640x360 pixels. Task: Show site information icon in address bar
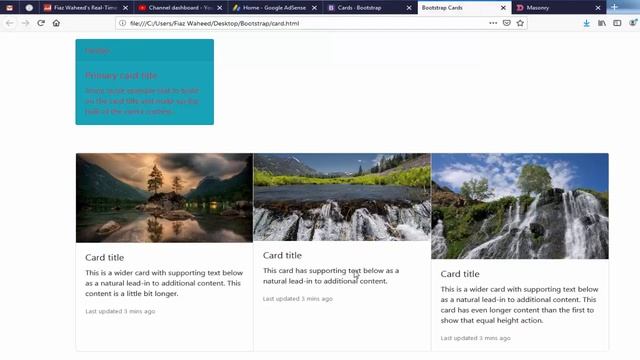(122, 23)
